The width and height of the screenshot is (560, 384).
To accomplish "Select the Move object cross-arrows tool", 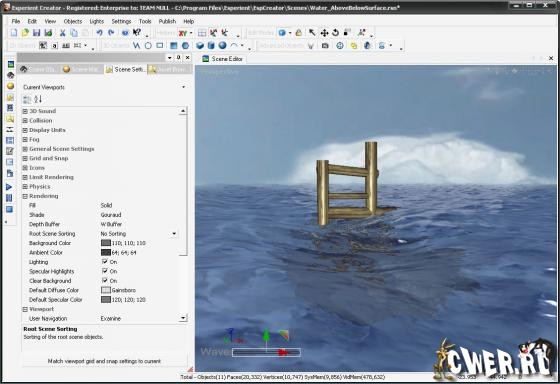I will click(x=324, y=33).
